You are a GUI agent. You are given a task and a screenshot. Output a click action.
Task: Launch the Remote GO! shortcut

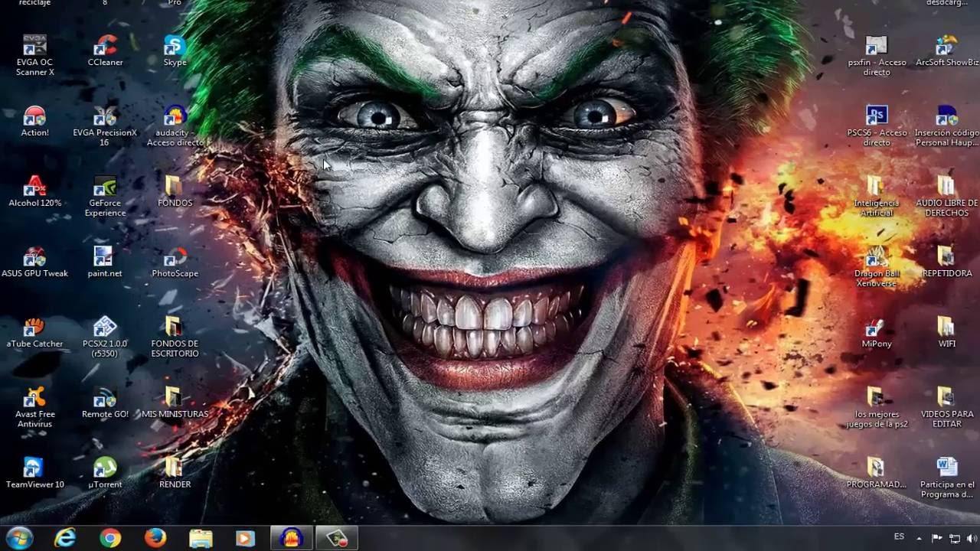pyautogui.click(x=105, y=403)
